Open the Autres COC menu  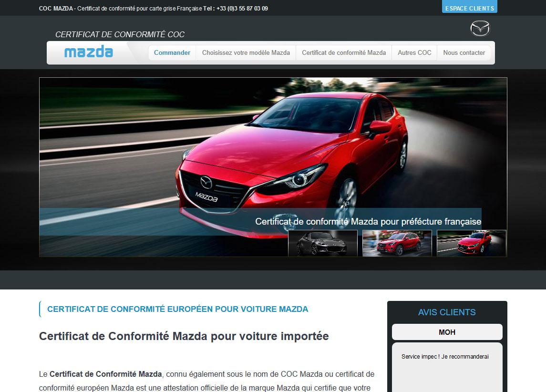tap(414, 52)
